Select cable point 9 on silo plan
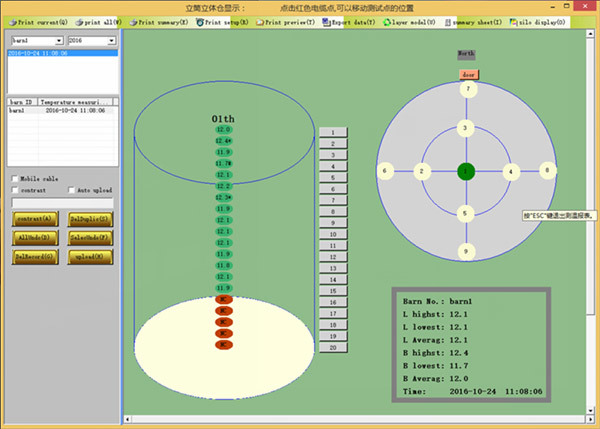The image size is (600, 429). (466, 251)
